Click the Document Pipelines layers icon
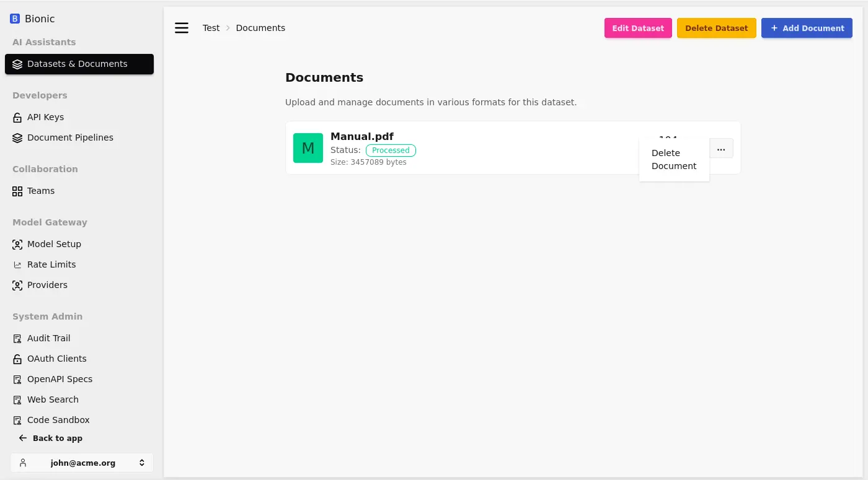868x480 pixels. (x=17, y=138)
